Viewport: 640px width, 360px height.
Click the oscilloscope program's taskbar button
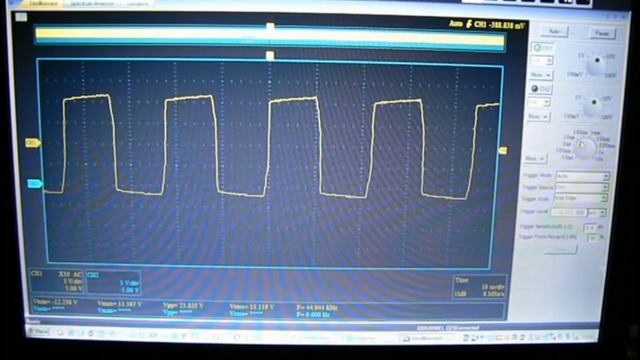(428, 338)
